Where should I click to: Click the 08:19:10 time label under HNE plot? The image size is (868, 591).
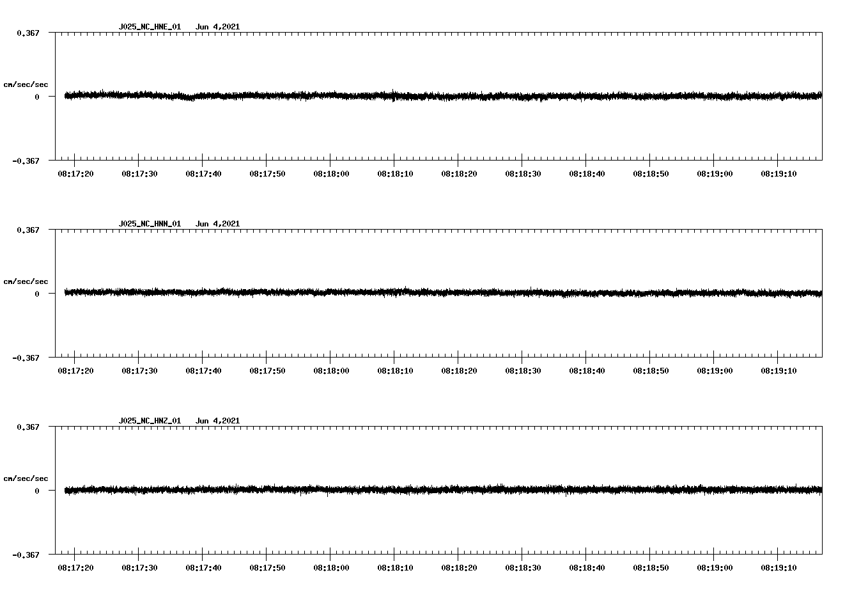[779, 174]
